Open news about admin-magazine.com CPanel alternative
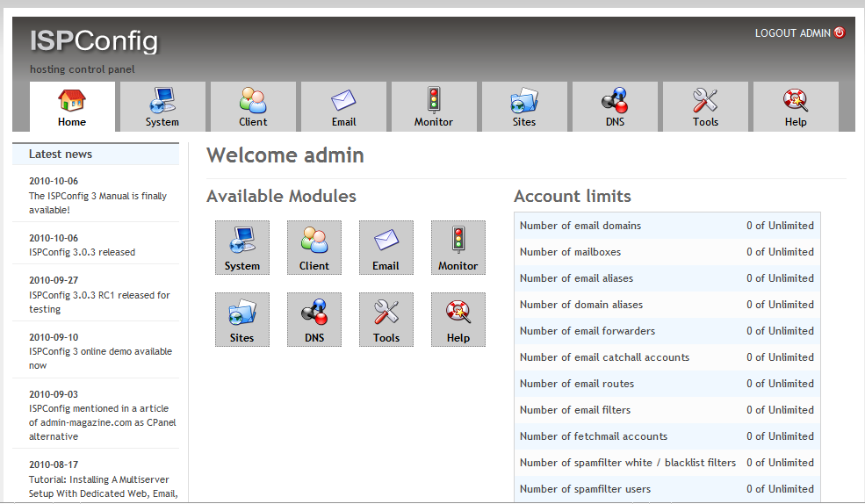 [x=102, y=422]
